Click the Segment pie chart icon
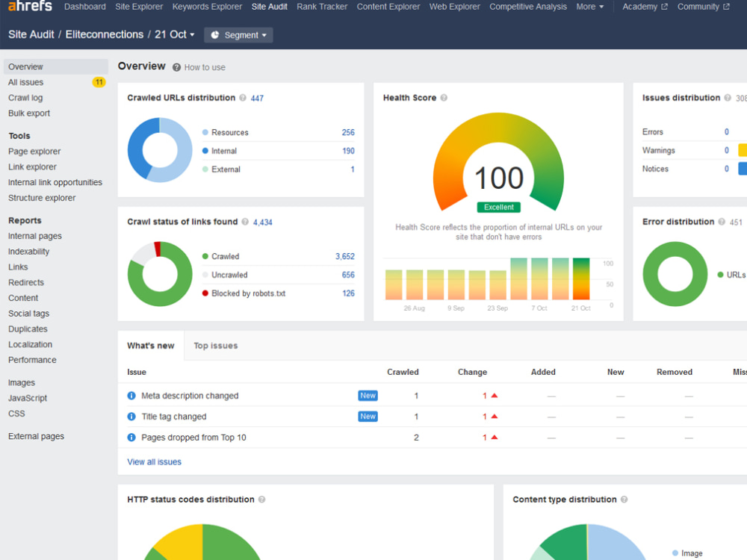 [215, 35]
